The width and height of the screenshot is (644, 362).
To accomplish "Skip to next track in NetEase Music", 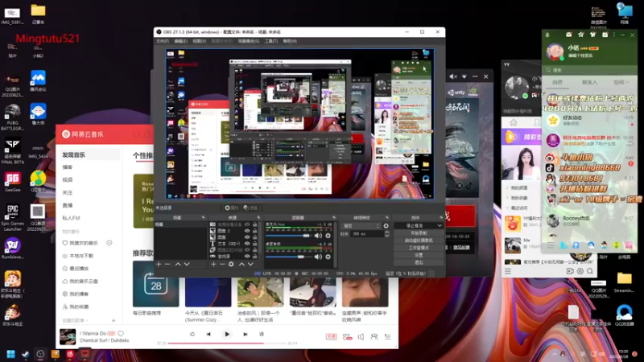I will pos(246,334).
